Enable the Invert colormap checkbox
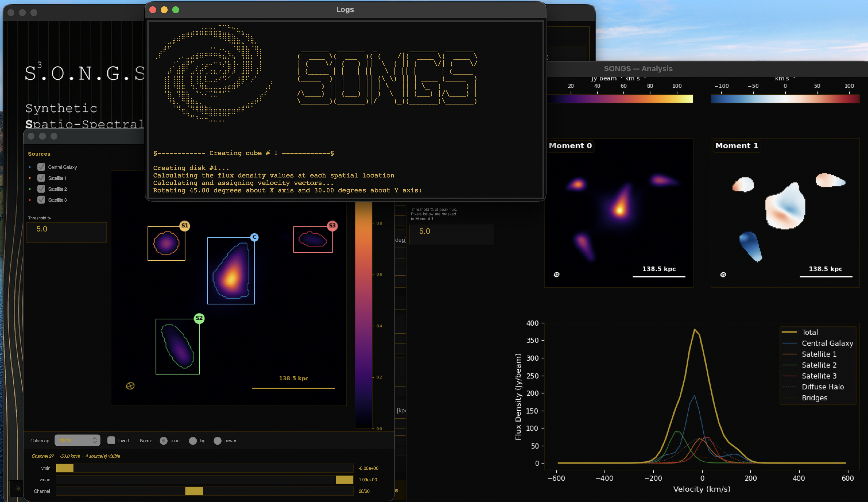868x502 pixels. click(x=111, y=440)
